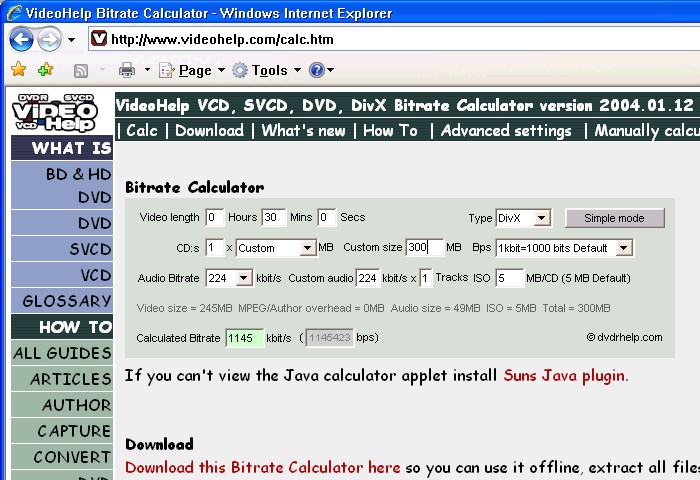Open the CD size dropdown showing Custom
700x480 pixels.
tap(276, 248)
